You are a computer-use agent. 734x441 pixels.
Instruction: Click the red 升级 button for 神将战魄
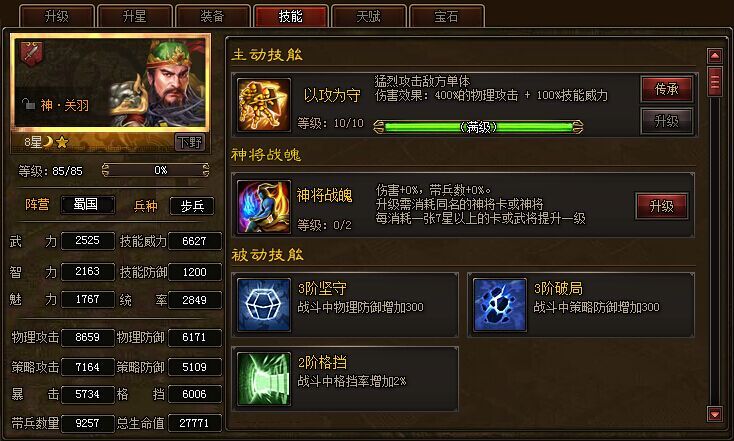(x=661, y=206)
